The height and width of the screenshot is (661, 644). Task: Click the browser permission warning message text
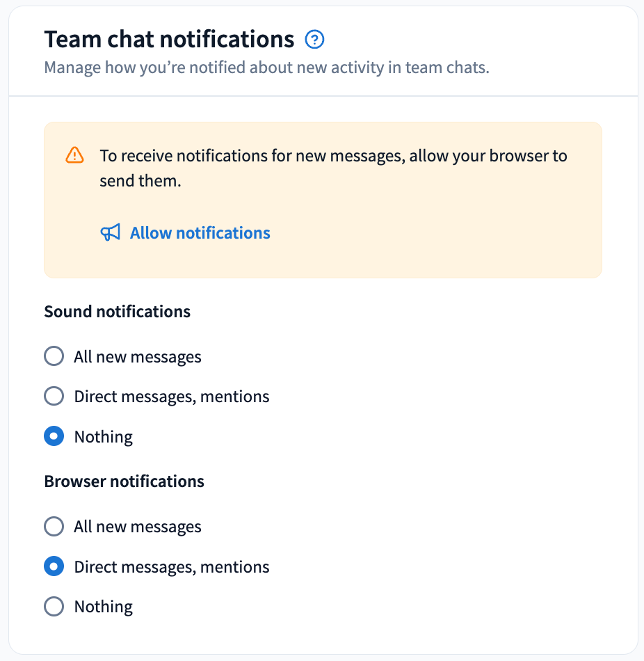click(x=333, y=168)
